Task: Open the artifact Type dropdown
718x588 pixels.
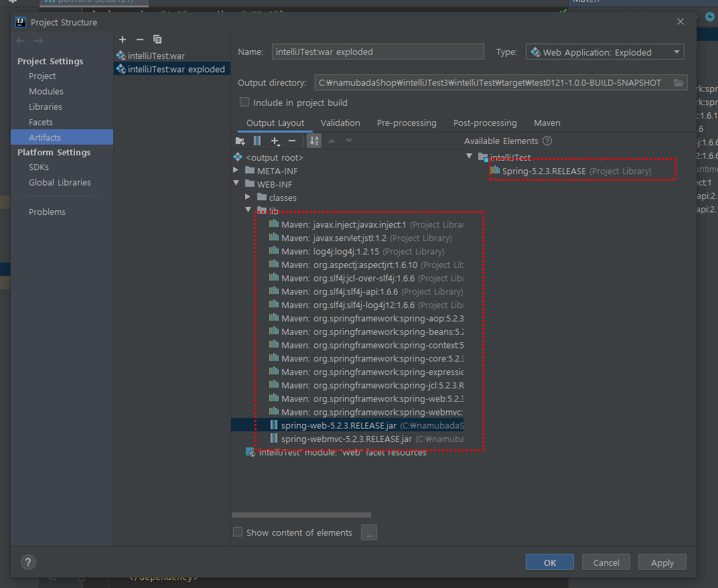Action: coord(605,52)
